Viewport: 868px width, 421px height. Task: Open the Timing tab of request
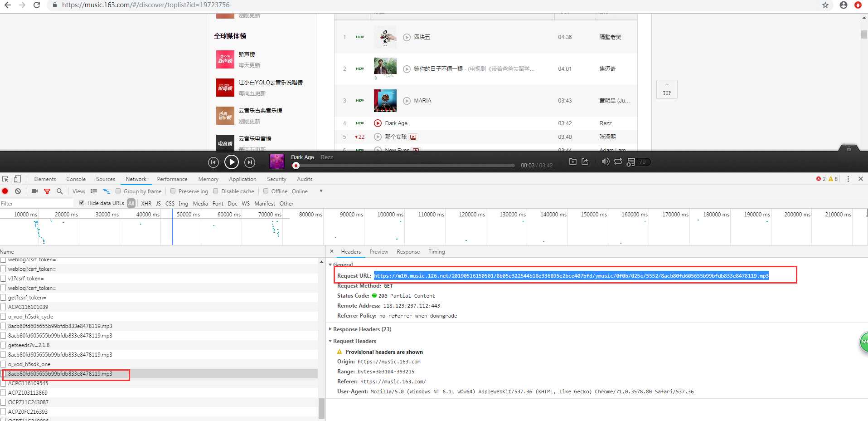pyautogui.click(x=436, y=252)
